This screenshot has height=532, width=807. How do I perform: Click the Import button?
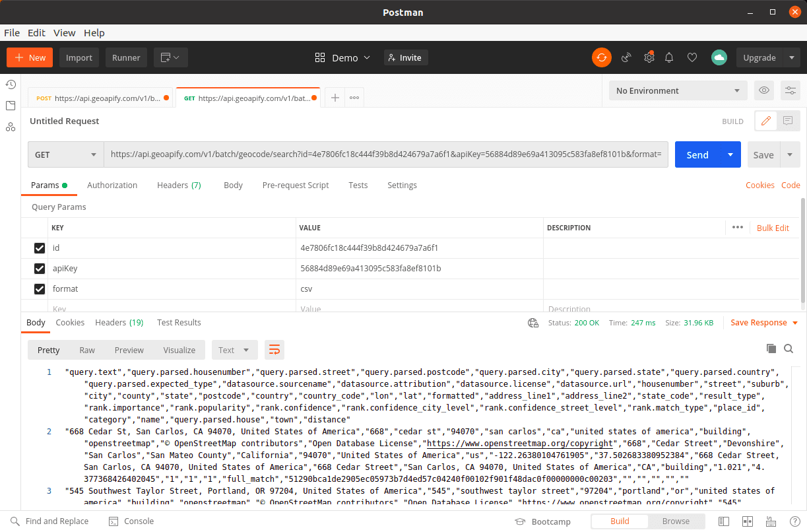tap(79, 57)
